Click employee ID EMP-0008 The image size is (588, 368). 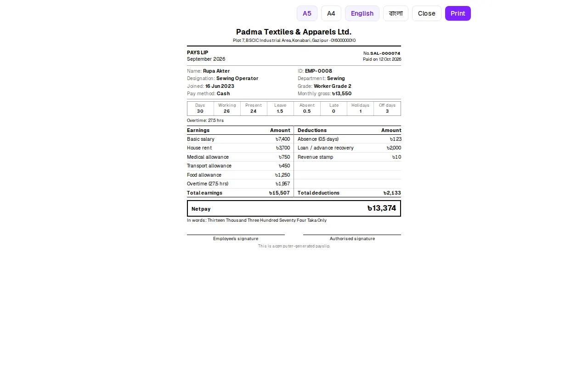click(x=318, y=71)
